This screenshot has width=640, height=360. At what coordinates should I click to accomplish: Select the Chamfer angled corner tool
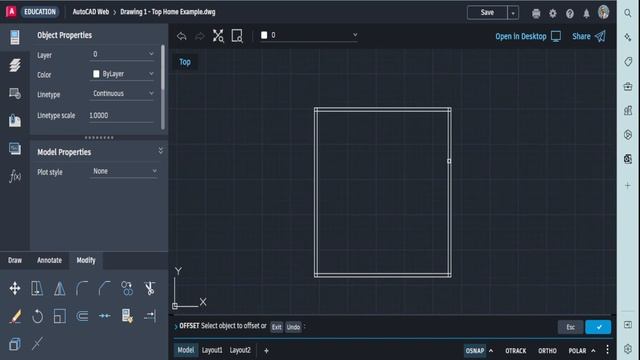(x=104, y=289)
